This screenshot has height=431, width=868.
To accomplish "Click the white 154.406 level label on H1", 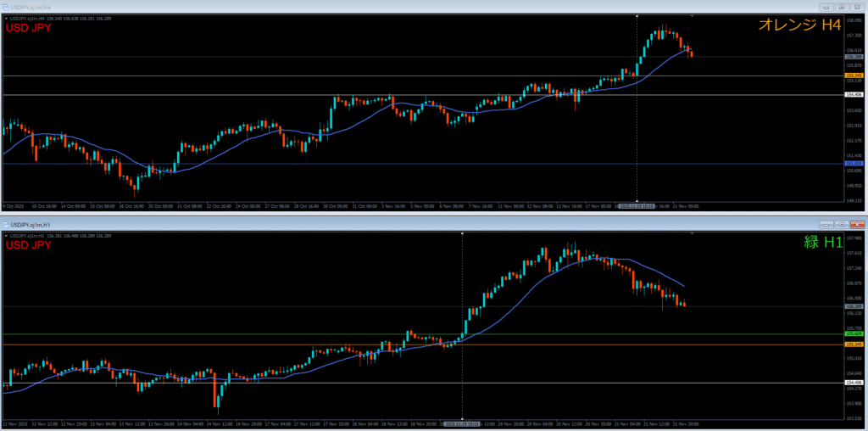I will 854,383.
